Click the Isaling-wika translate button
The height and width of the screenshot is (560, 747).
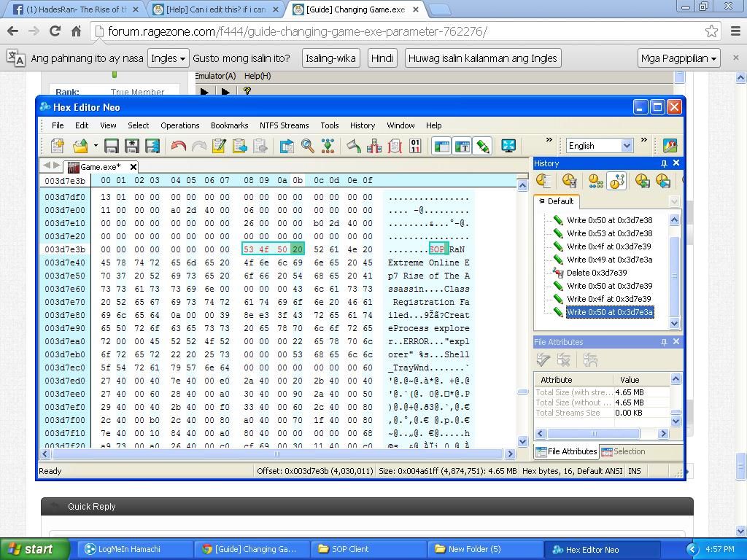coord(330,58)
